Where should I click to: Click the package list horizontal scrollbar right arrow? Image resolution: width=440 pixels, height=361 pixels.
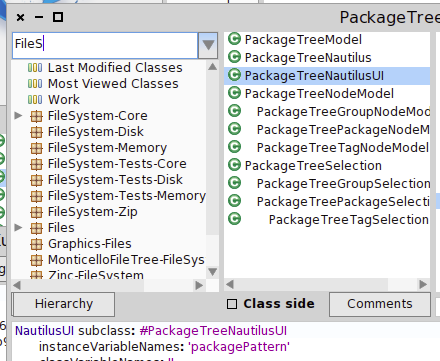[199, 285]
